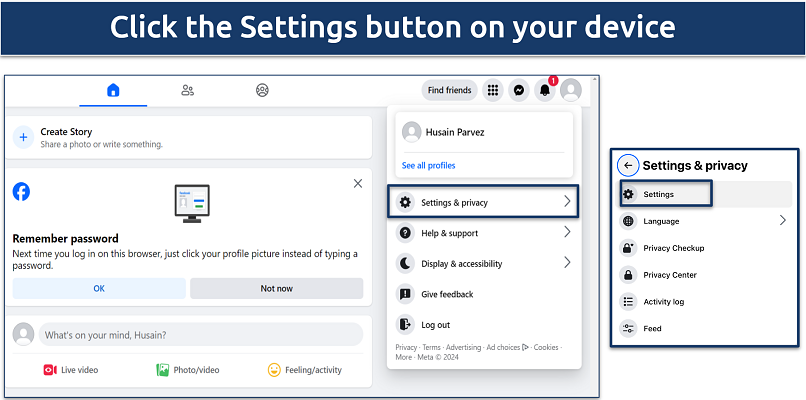Open the Messenger icon in top bar
Viewport: 806px width, 400px height.
[x=519, y=90]
